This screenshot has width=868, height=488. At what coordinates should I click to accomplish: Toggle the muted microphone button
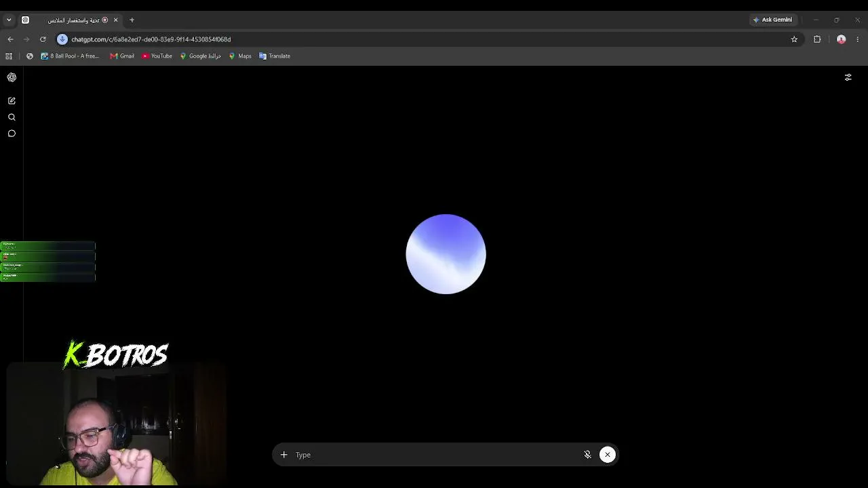[588, 455]
